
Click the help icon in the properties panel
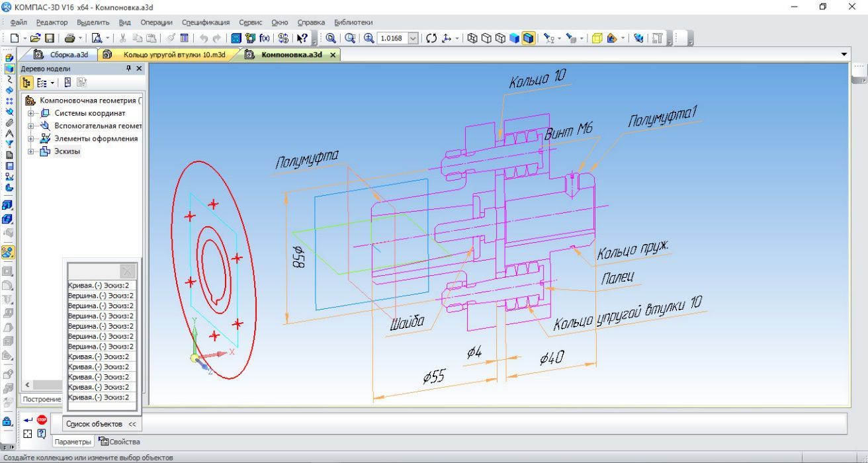pyautogui.click(x=42, y=434)
